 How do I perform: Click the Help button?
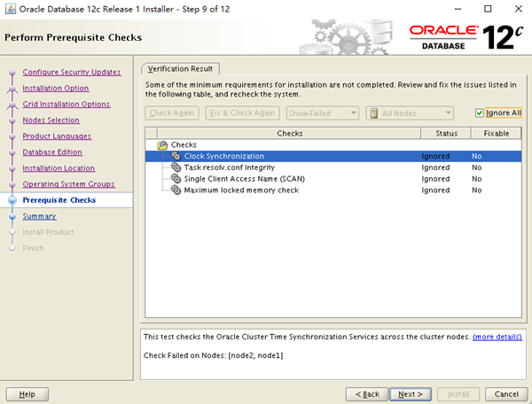(27, 394)
